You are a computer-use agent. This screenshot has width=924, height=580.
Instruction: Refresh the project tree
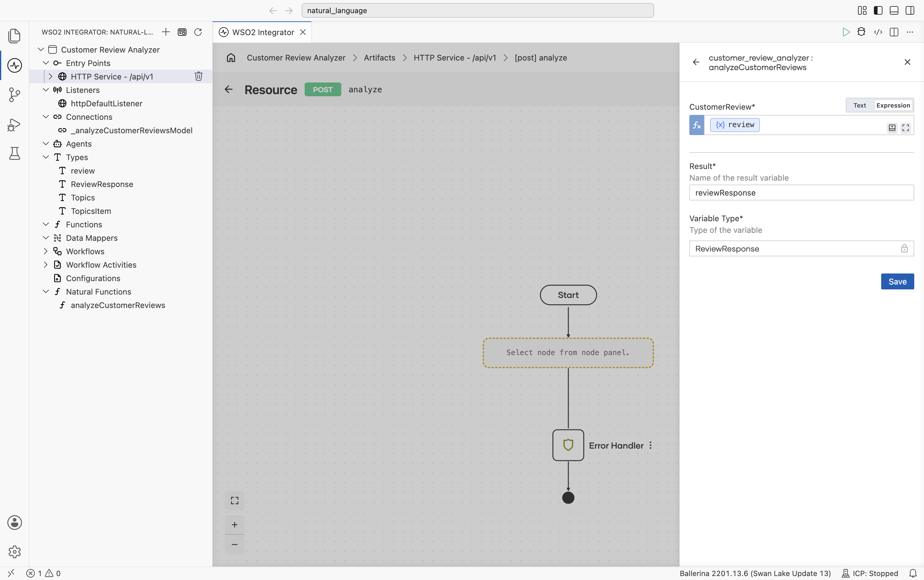tap(198, 32)
